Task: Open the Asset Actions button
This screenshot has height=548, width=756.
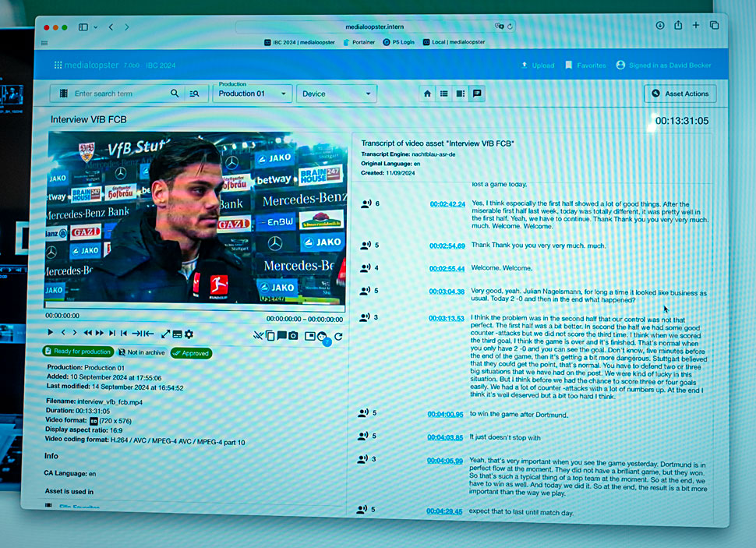Action: 680,94
